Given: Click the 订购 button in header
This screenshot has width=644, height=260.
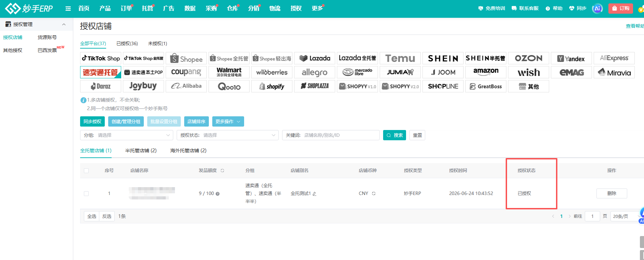Looking at the screenshot, I should tap(621, 8).
